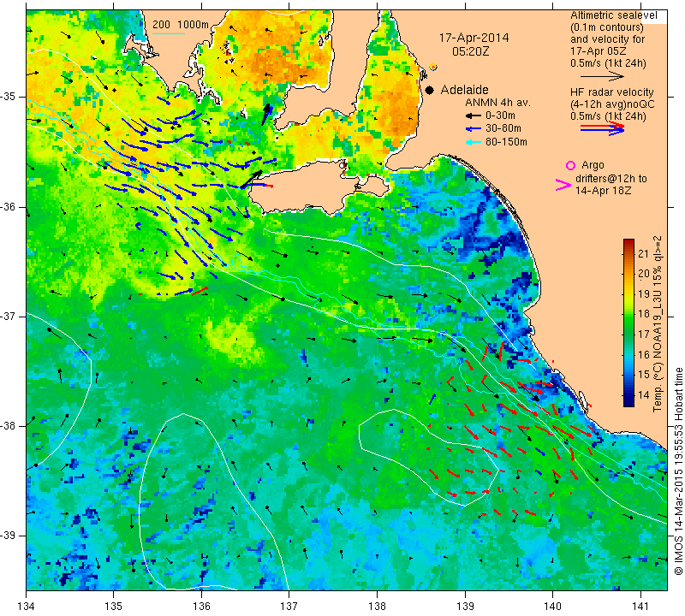
Task: Click the (0.1m contours) legend text
Action: point(607,27)
